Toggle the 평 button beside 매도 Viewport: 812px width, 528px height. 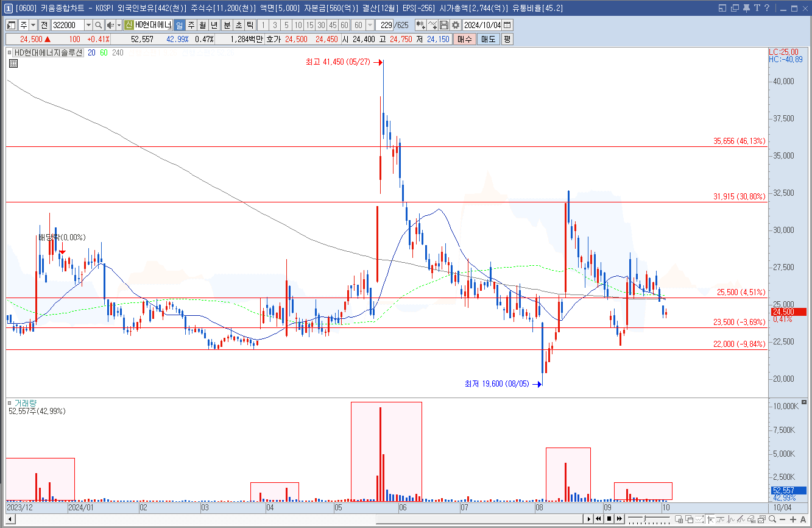pyautogui.click(x=507, y=39)
